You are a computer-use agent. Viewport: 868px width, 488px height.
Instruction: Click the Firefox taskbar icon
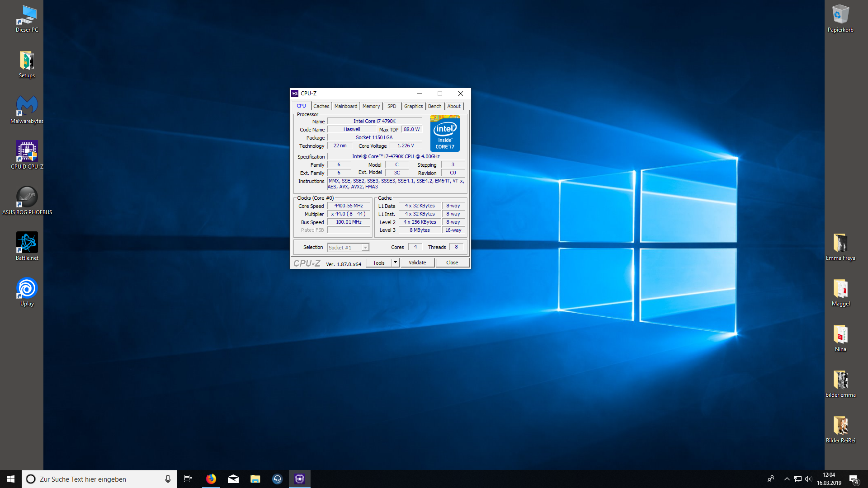pos(211,479)
